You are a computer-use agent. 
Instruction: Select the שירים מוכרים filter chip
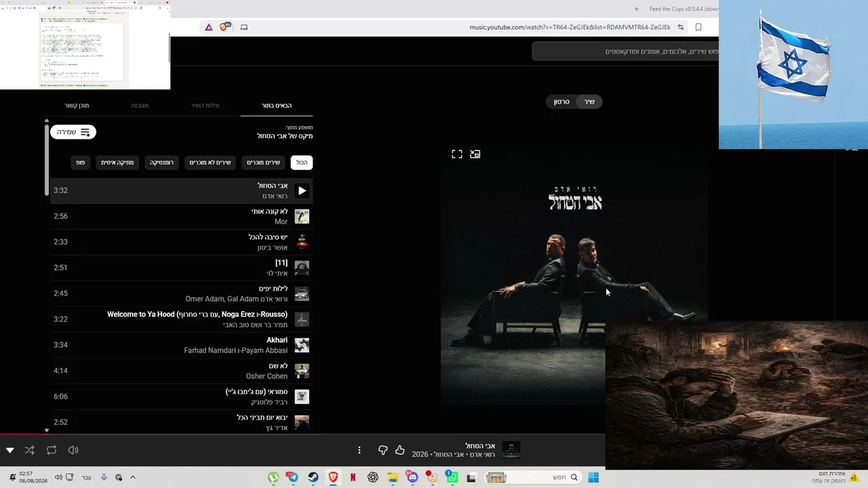click(263, 163)
